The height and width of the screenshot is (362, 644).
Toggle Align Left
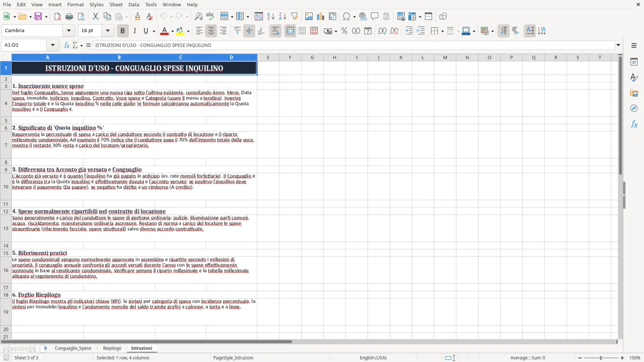pyautogui.click(x=199, y=31)
